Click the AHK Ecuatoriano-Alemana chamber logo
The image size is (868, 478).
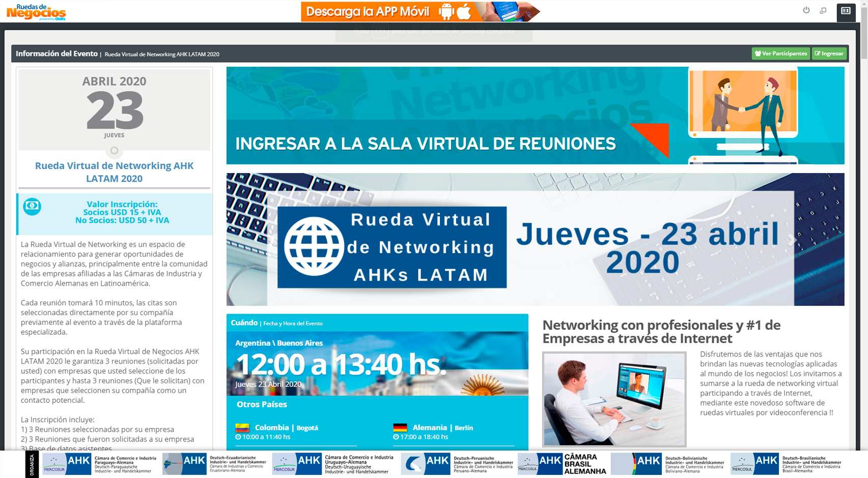click(214, 464)
